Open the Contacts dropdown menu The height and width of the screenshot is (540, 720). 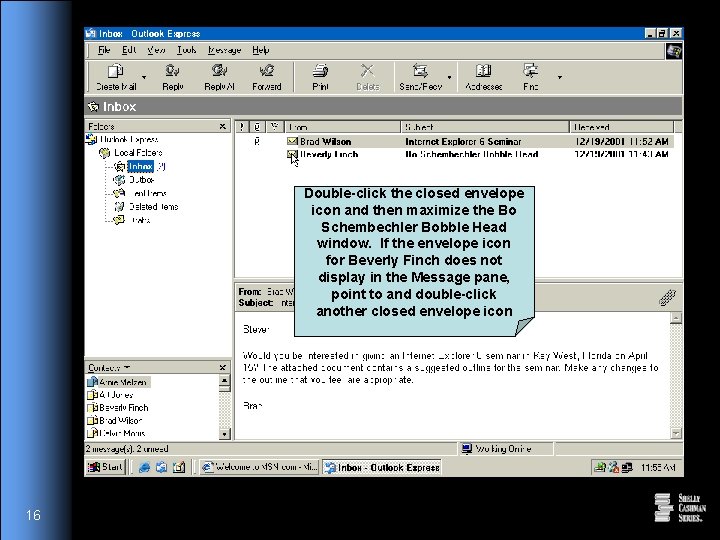[x=108, y=368]
